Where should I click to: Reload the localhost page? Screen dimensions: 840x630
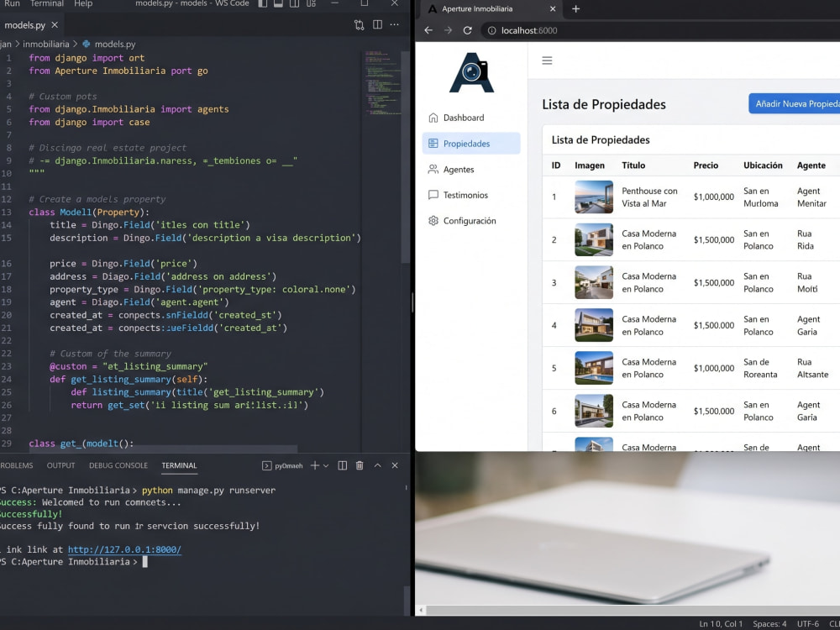pos(467,30)
